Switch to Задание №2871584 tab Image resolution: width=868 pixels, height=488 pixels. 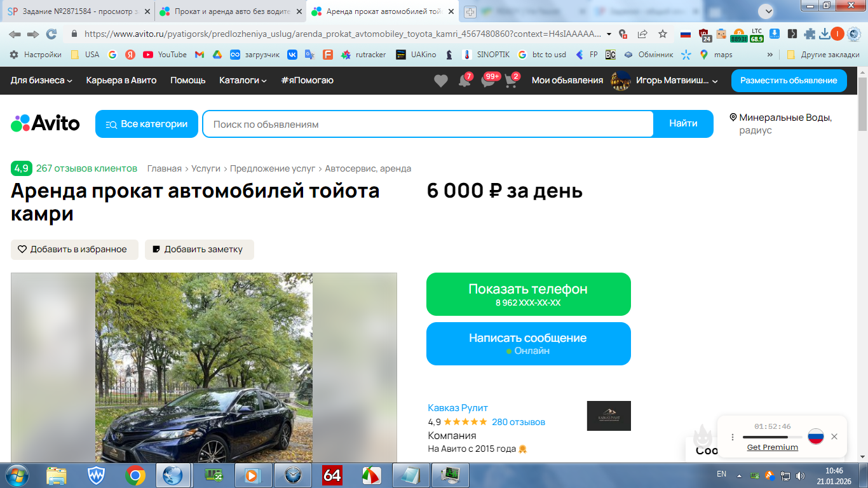tap(79, 11)
